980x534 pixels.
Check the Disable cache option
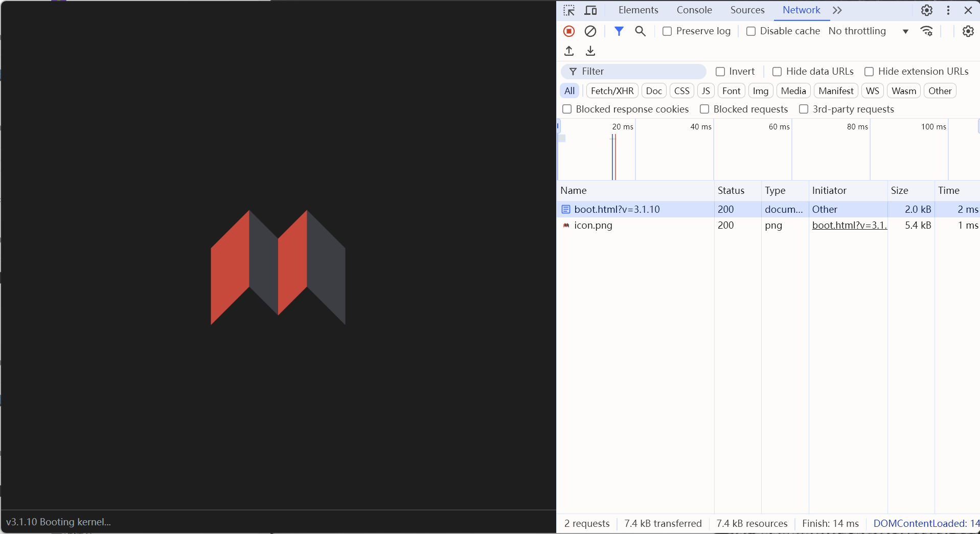click(x=751, y=31)
